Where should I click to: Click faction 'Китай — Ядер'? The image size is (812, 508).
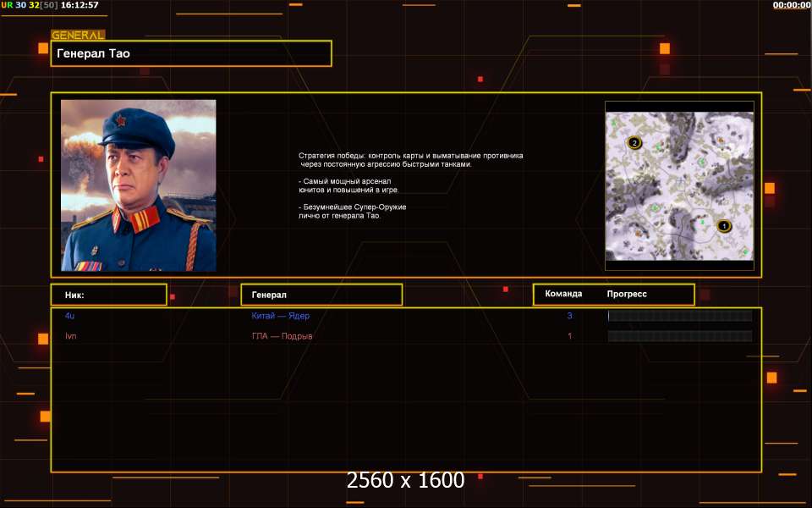[280, 316]
